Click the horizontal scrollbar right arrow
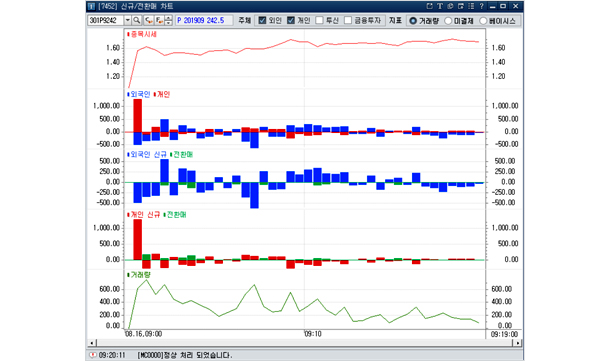This screenshot has width=610, height=361. click(518, 343)
